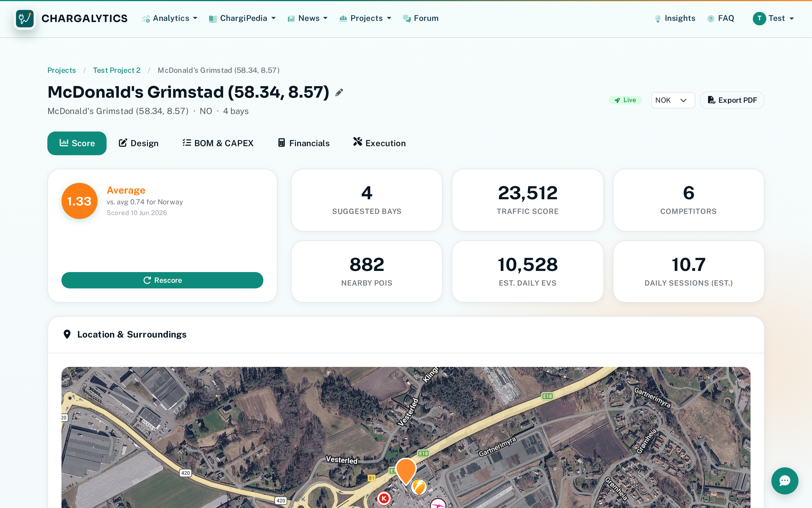Click the pink marker at the map's bottom edge
Image resolution: width=812 pixels, height=508 pixels.
[438, 503]
